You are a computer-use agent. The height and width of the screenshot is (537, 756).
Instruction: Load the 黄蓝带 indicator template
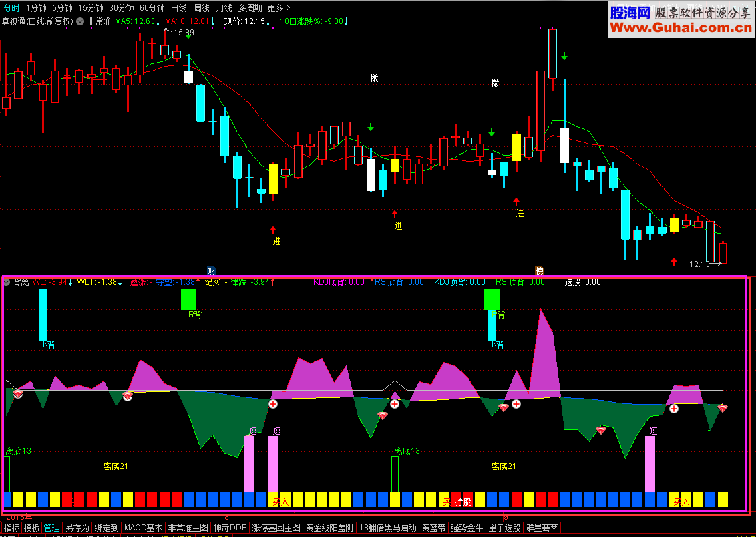pos(433,528)
